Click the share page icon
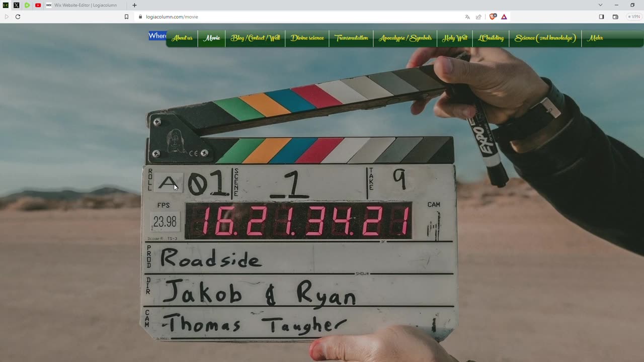 coord(478,17)
